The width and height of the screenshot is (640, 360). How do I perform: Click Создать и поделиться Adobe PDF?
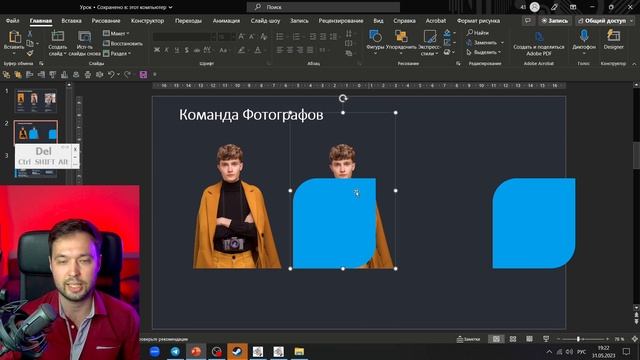click(539, 44)
